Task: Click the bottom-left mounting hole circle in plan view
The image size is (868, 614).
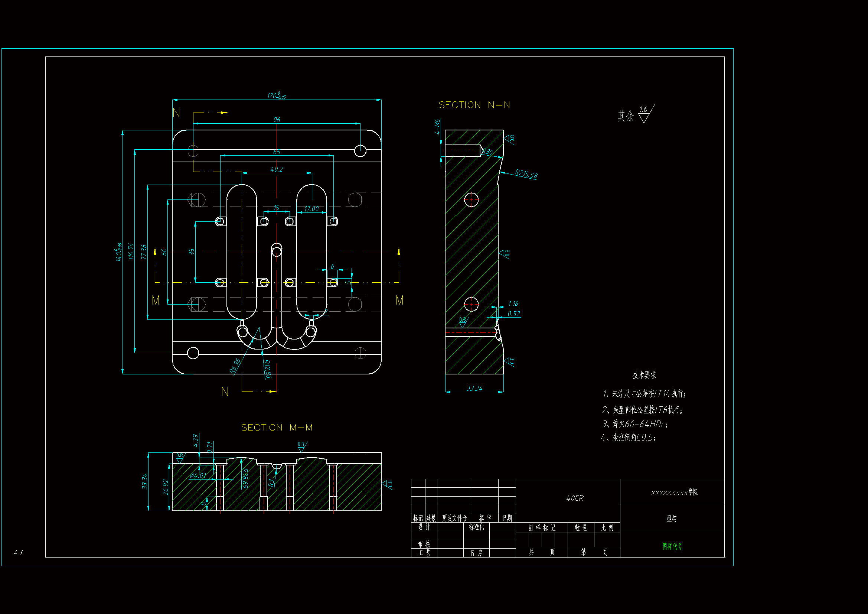Action: pyautogui.click(x=193, y=353)
